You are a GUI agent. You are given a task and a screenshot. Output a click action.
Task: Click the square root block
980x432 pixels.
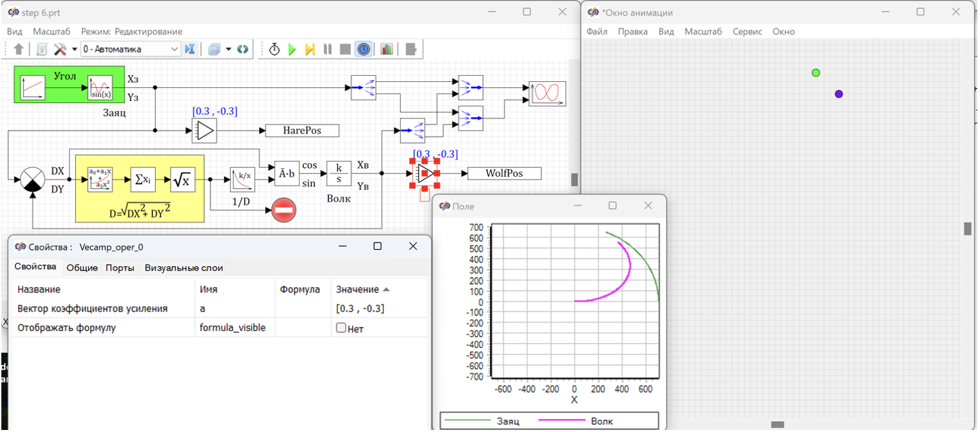click(x=183, y=180)
